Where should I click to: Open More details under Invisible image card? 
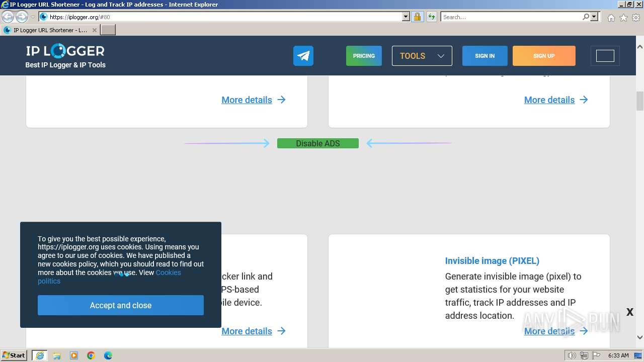click(556, 331)
